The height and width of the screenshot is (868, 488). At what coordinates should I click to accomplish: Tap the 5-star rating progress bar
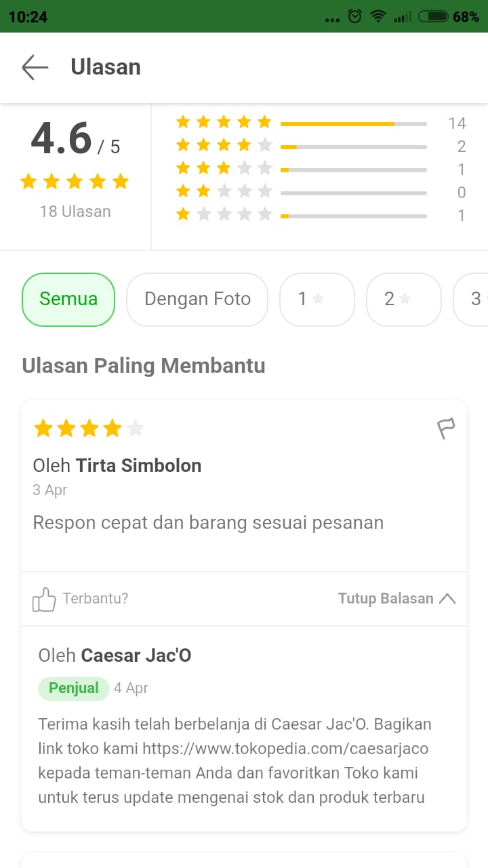tap(353, 124)
